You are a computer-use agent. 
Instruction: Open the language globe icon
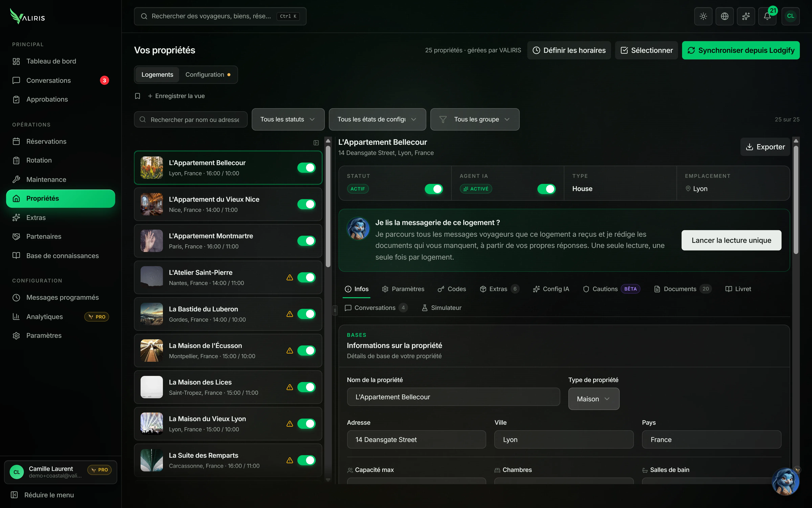pos(724,16)
